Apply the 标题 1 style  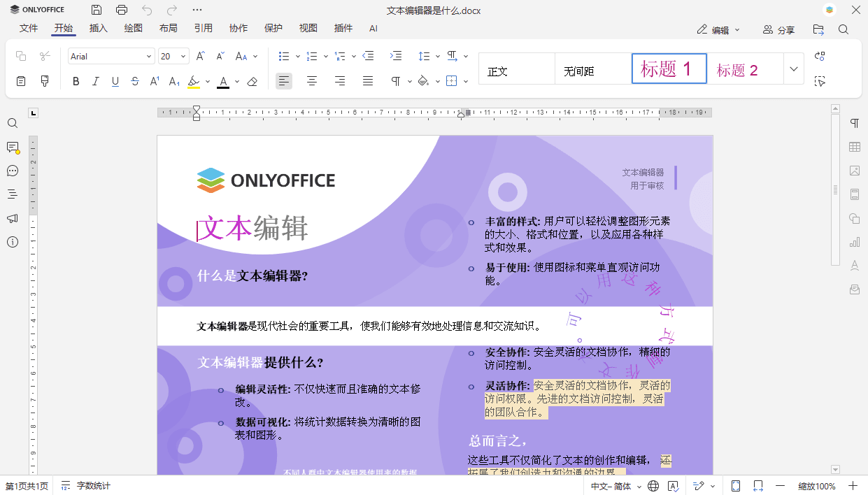coord(669,69)
